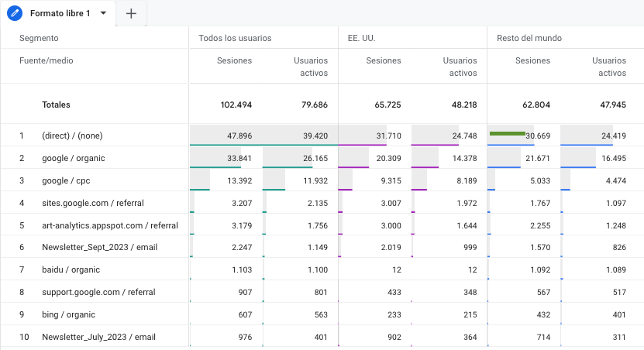This screenshot has width=644, height=350.
Task: Click the pencil icon on Formato libre tab
Action: tap(15, 13)
